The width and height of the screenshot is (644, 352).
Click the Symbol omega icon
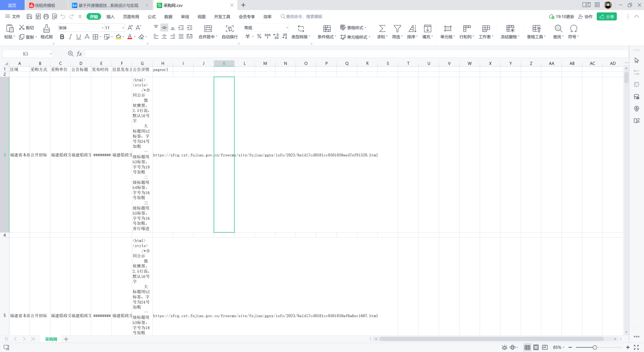pos(574,28)
